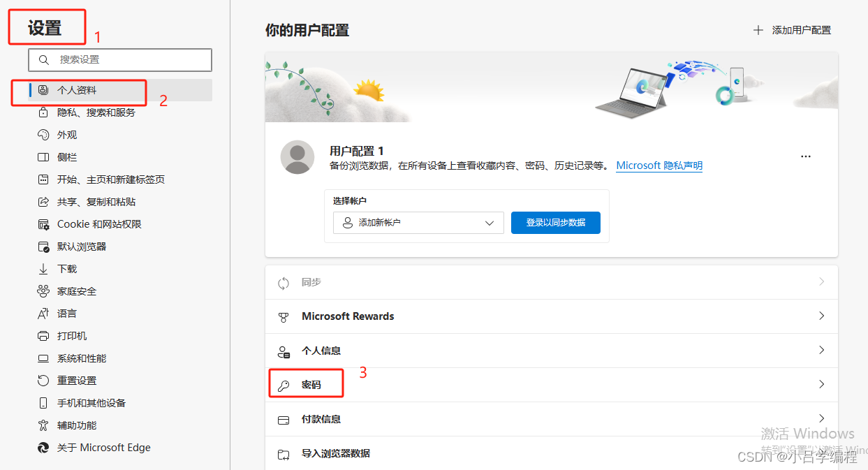Select 辅助功能 in the sidebar
Image resolution: width=868 pixels, height=470 pixels.
coord(121,425)
